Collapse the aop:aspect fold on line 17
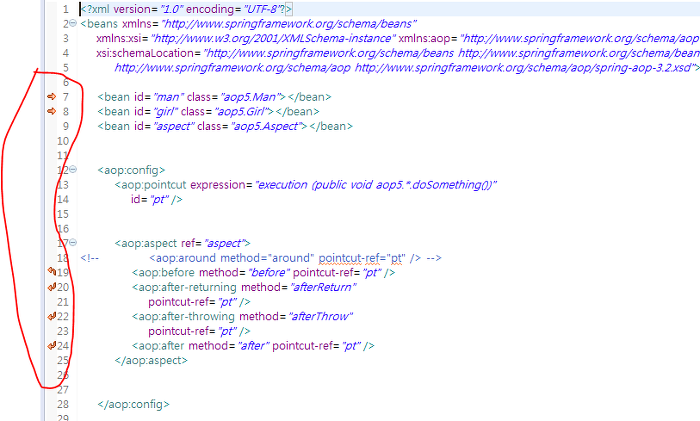Viewport: 700px width, 421px height. [73, 242]
